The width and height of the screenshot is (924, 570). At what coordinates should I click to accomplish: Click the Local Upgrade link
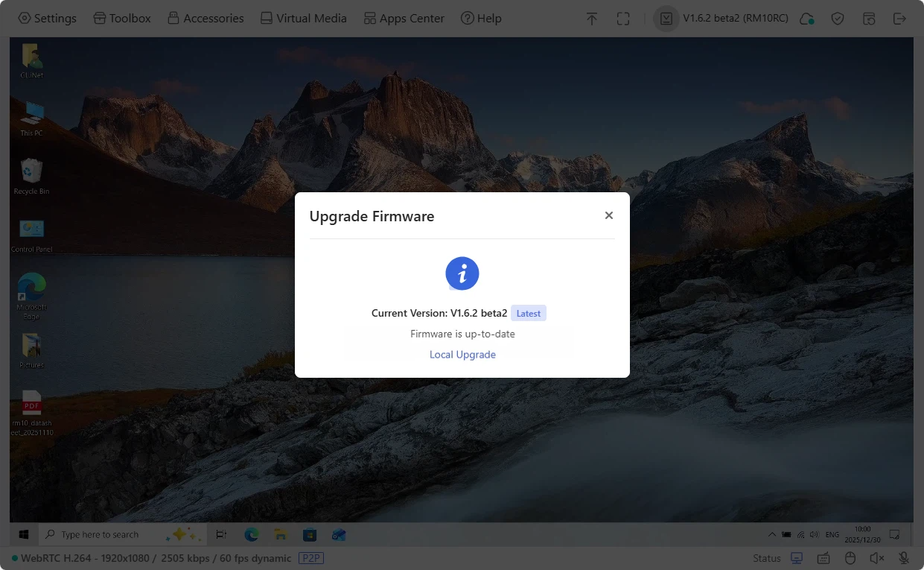click(x=462, y=355)
